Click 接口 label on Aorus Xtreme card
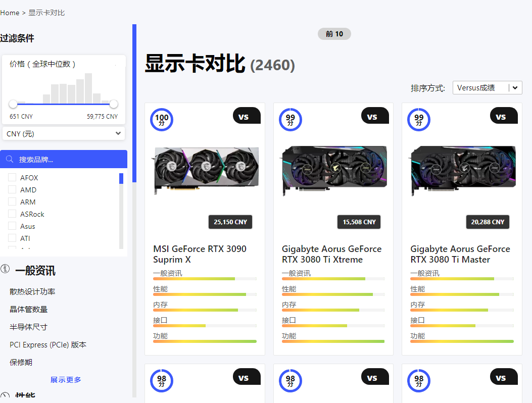This screenshot has height=403, width=532. click(x=288, y=320)
